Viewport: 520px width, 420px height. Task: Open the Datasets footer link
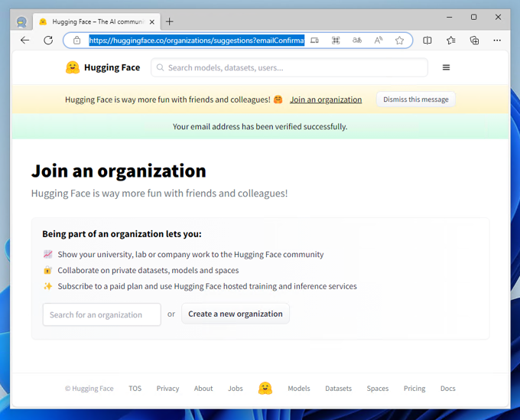coord(338,388)
